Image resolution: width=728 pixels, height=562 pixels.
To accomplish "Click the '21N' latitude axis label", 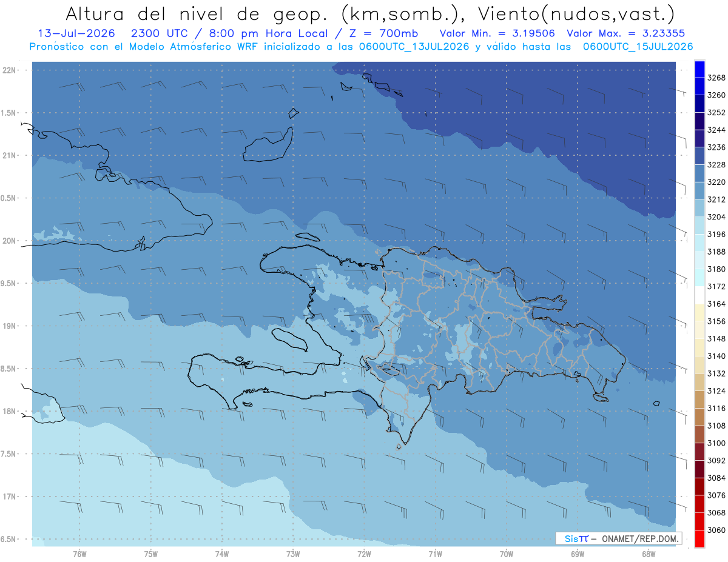I will pyautogui.click(x=9, y=155).
